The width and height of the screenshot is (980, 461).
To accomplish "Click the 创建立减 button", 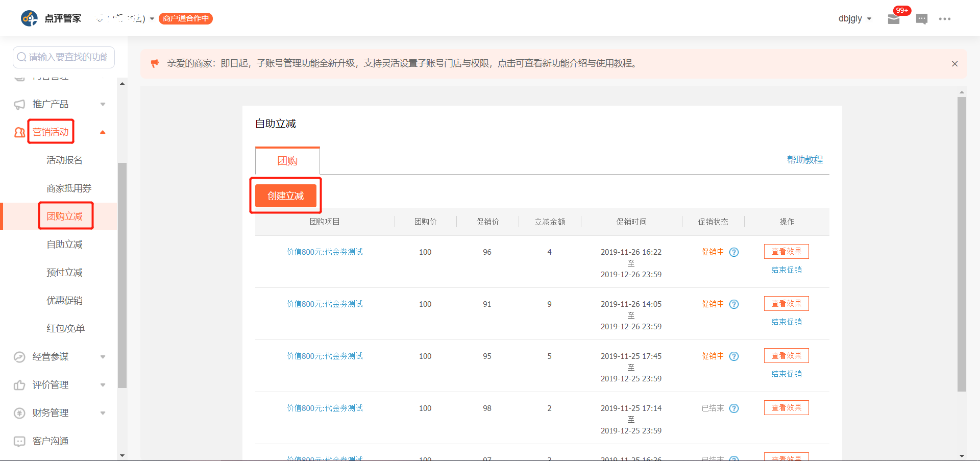I will point(286,196).
